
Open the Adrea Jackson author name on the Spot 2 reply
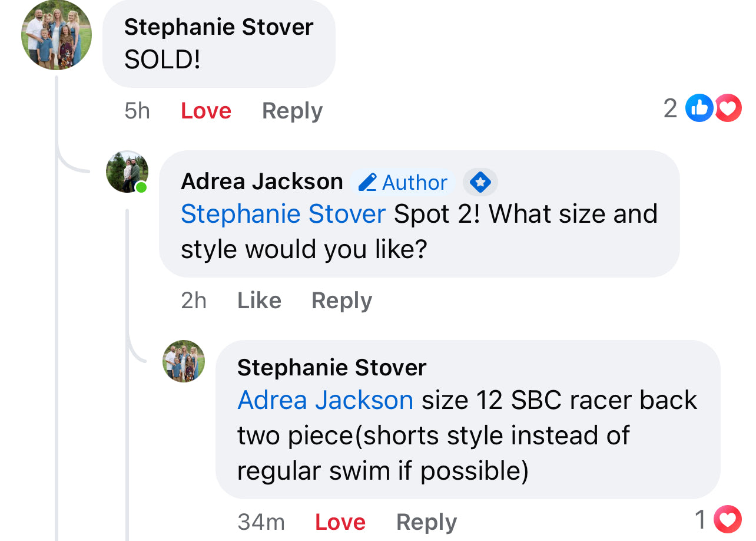(262, 182)
